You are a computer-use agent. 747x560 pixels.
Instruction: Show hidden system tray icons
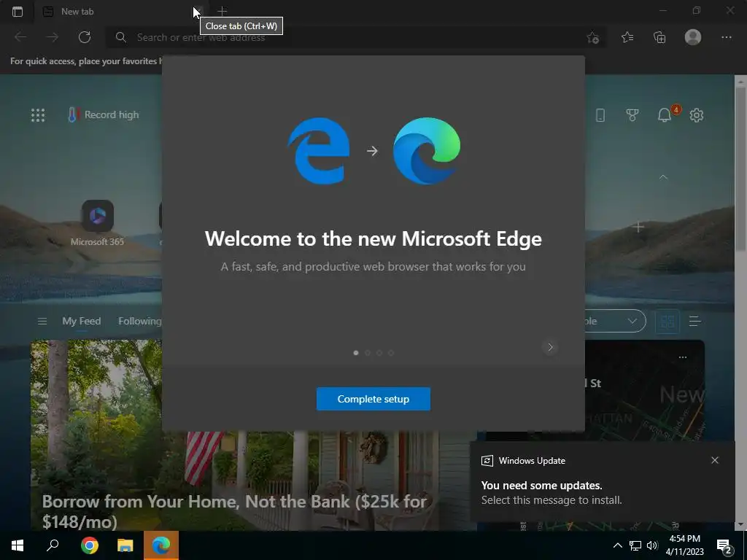pos(617,545)
